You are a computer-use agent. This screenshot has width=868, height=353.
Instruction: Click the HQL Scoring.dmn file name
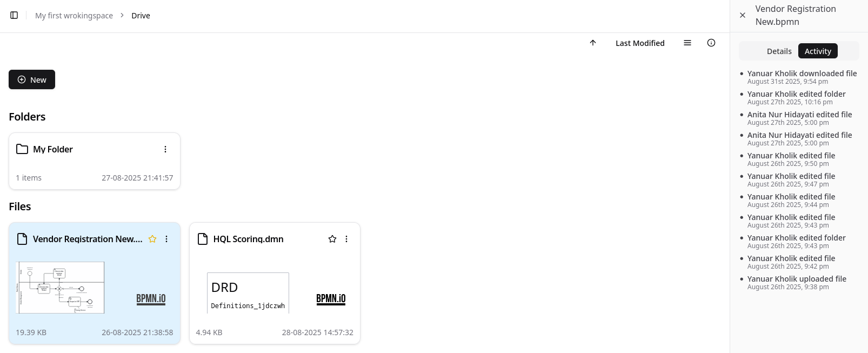[248, 239]
